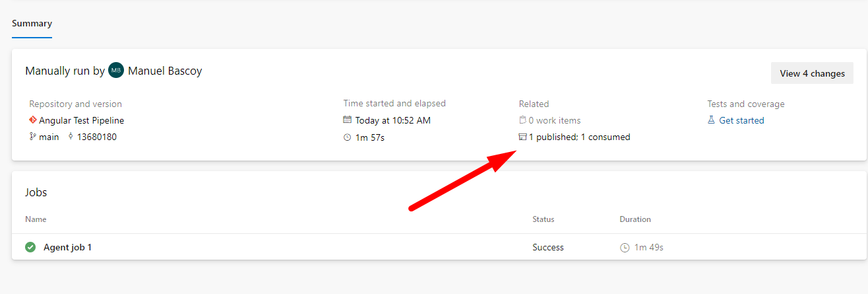
Task: Open the Angular Test Pipeline repository
Action: [81, 120]
